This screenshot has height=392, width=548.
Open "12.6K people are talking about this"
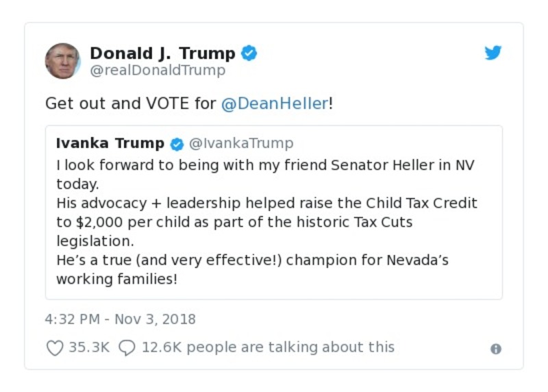(x=268, y=347)
